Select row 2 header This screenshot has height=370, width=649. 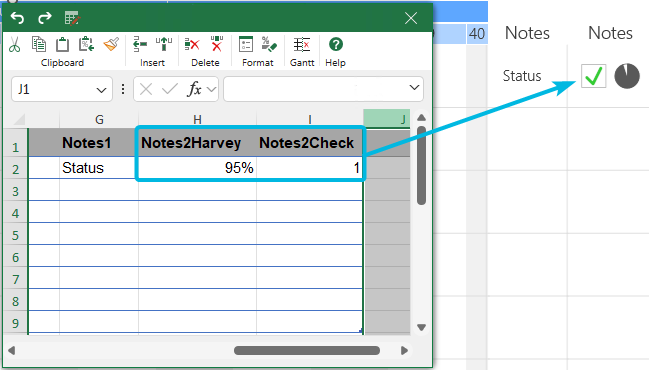click(x=16, y=169)
